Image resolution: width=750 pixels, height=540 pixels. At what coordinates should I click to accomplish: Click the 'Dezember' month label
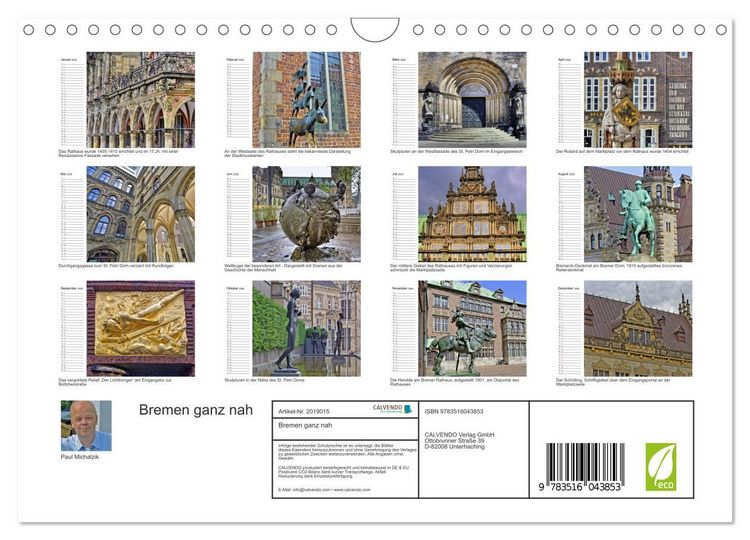pyautogui.click(x=568, y=288)
